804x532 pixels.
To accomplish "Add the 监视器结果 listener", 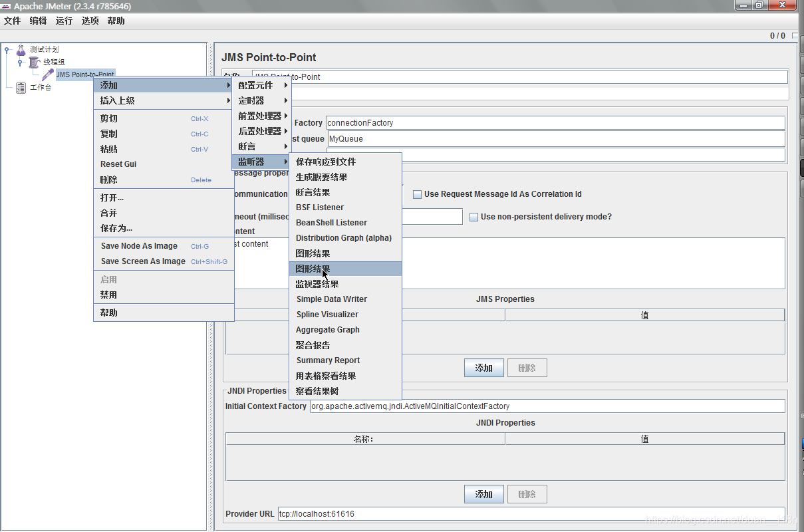I will 346,284.
